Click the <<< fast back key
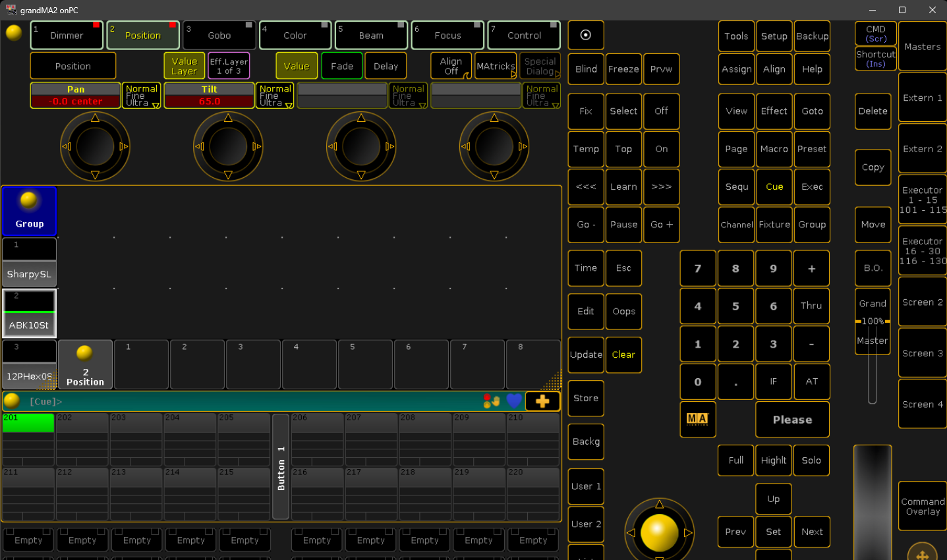The image size is (947, 560). pos(586,186)
